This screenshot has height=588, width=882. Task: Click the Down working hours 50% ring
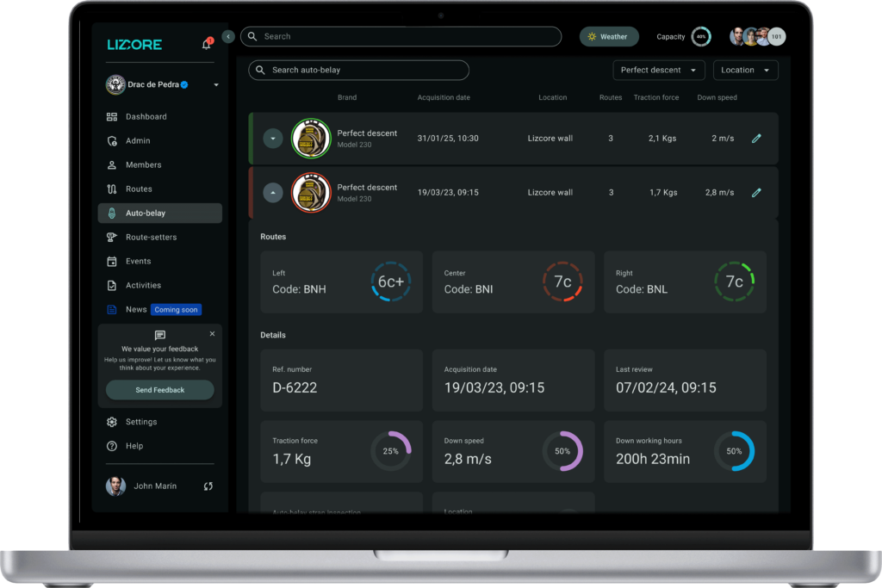pos(734,451)
